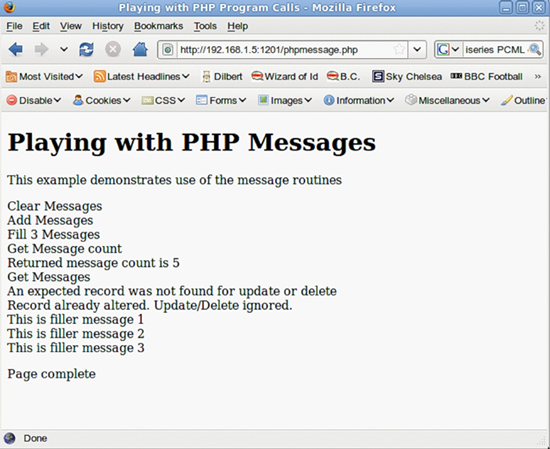Open the Wizard of Id bookmark
The height and width of the screenshot is (449, 550).
(x=285, y=76)
